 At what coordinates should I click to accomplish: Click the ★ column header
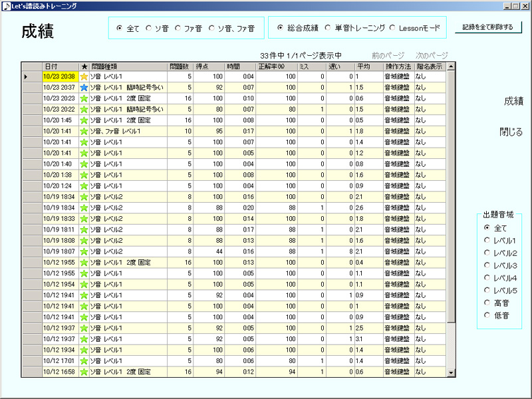coord(84,66)
